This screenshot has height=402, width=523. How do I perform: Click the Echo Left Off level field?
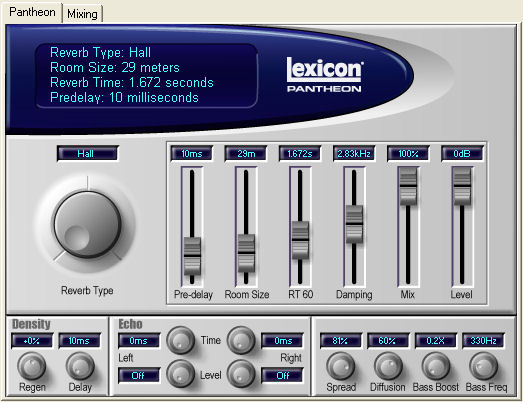coord(139,375)
